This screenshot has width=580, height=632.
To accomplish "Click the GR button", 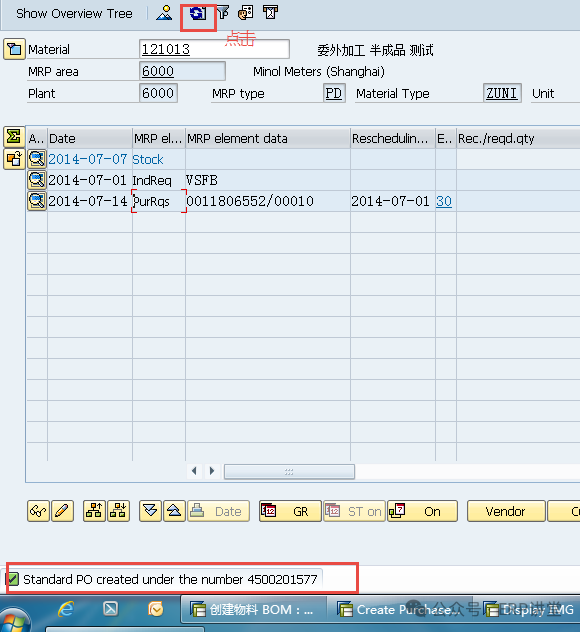I will click(x=290, y=511).
